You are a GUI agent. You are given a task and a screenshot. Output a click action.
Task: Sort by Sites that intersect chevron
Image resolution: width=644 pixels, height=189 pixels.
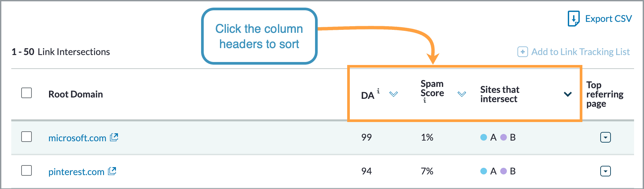pyautogui.click(x=567, y=94)
